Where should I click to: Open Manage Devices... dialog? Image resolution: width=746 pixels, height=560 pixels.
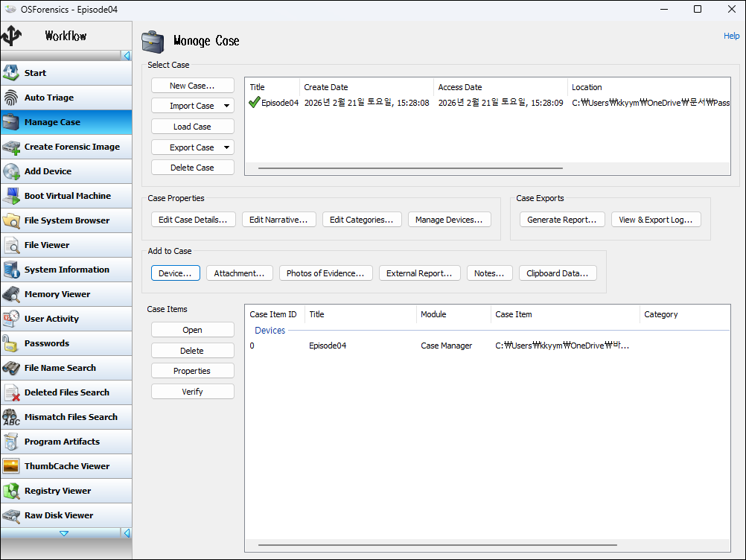(x=449, y=220)
